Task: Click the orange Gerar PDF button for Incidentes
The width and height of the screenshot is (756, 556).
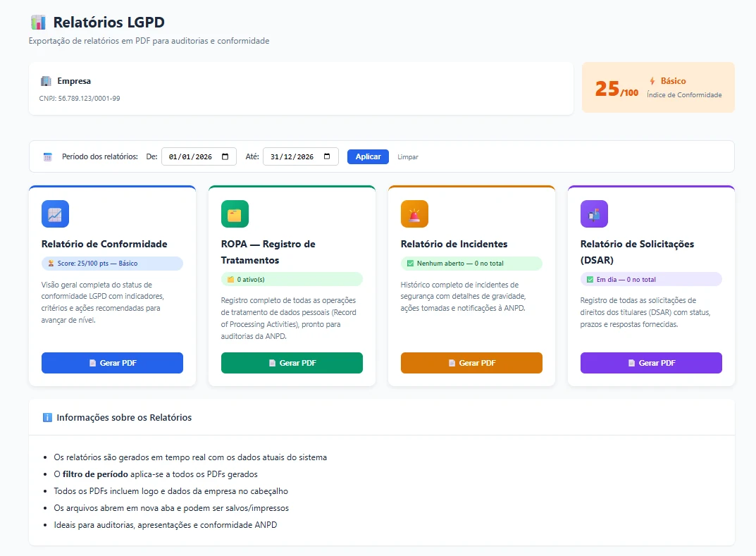Action: tap(471, 363)
